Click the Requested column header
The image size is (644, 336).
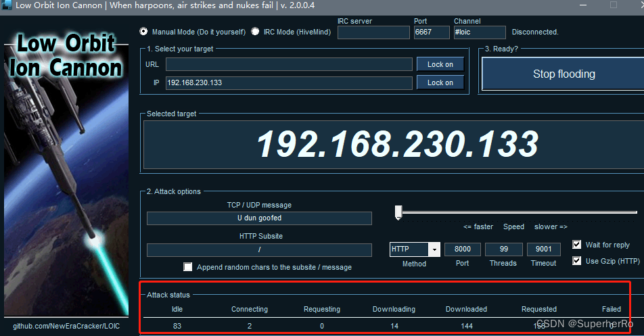point(539,309)
